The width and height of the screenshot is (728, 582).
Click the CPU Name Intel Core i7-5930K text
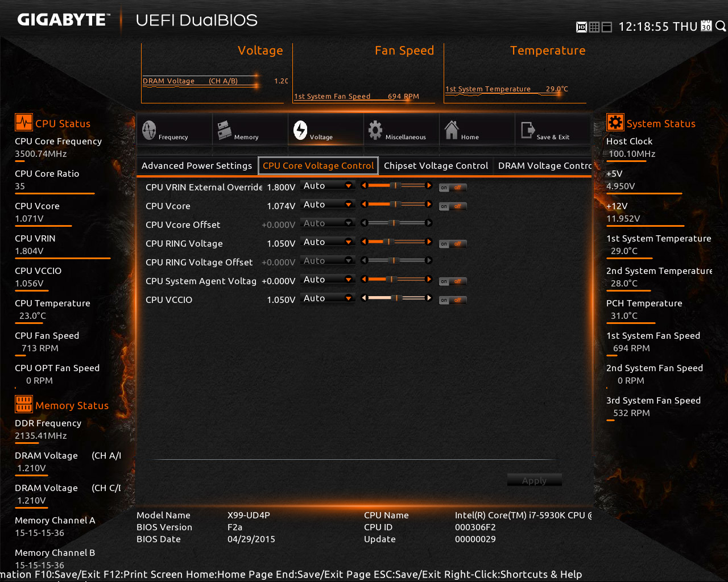click(x=523, y=516)
